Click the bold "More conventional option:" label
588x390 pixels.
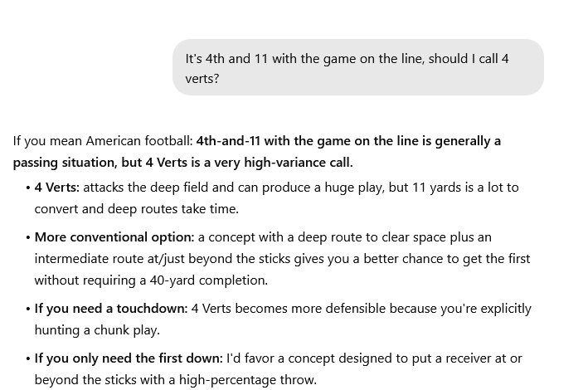point(114,237)
